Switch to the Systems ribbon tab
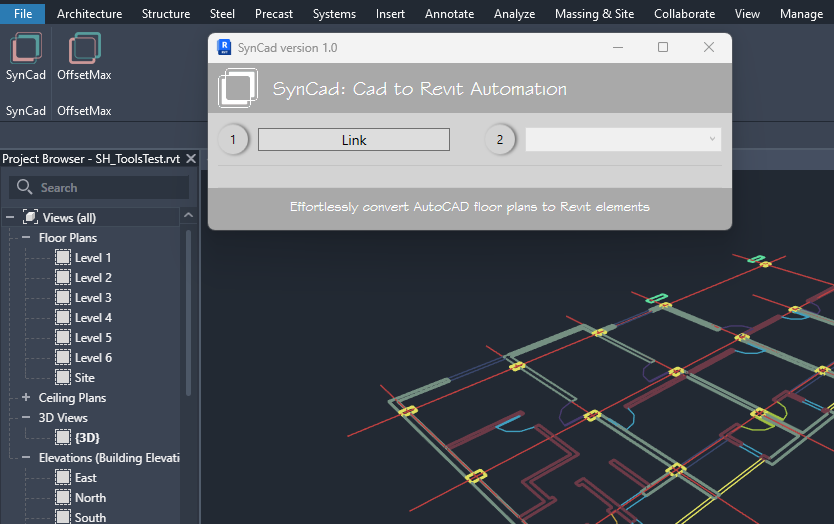Image resolution: width=834 pixels, height=524 pixels. point(334,14)
